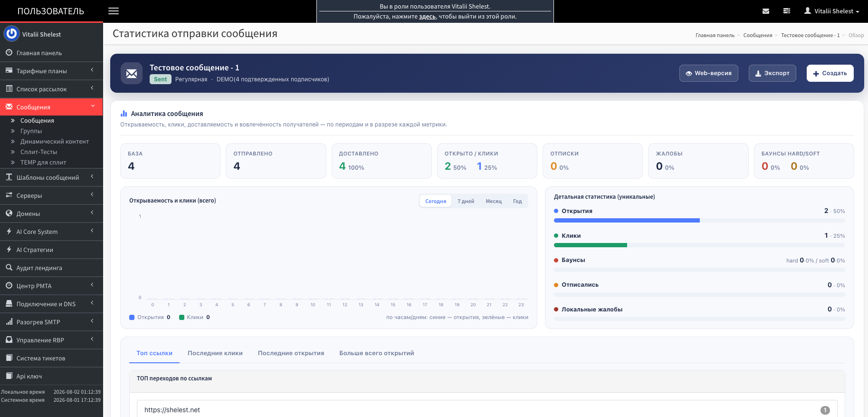Image resolution: width=868 pixels, height=417 pixels.
Task: Click the Сообщения envelope icon in sidebar
Action: tap(9, 107)
